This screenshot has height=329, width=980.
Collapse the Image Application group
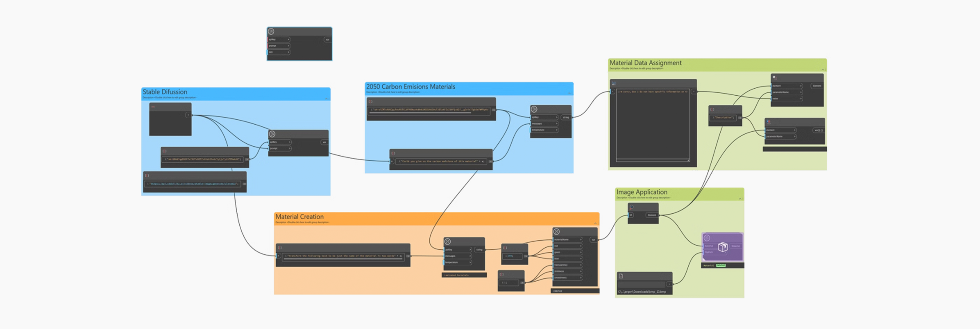pos(740,199)
